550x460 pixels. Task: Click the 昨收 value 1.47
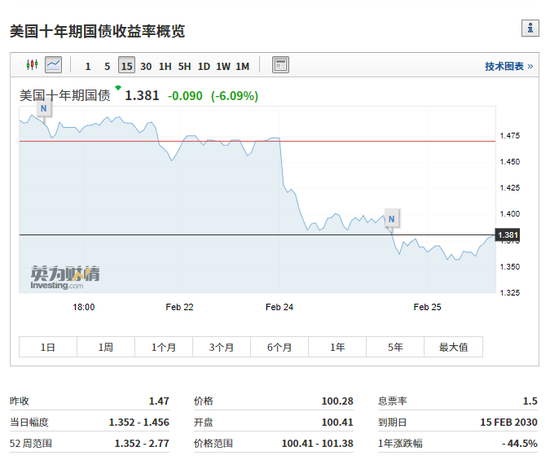[x=159, y=401]
